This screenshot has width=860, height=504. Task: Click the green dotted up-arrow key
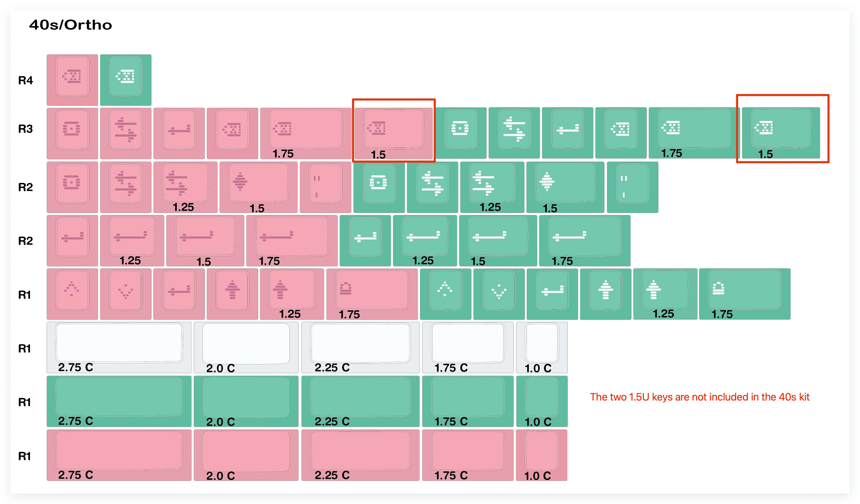click(445, 294)
